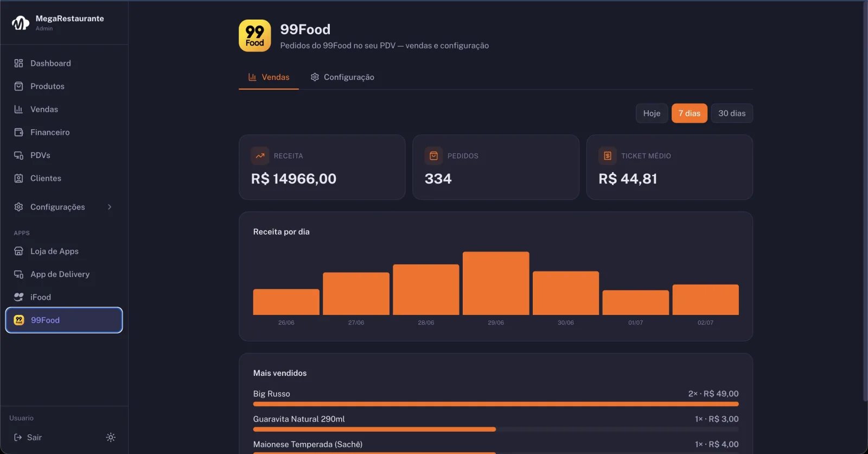Click the 99Food page heading

[x=305, y=29]
